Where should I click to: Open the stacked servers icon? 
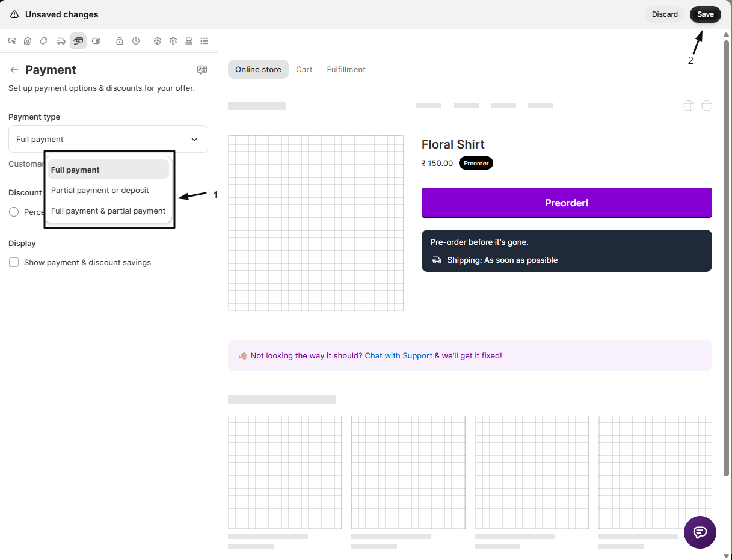pos(189,41)
